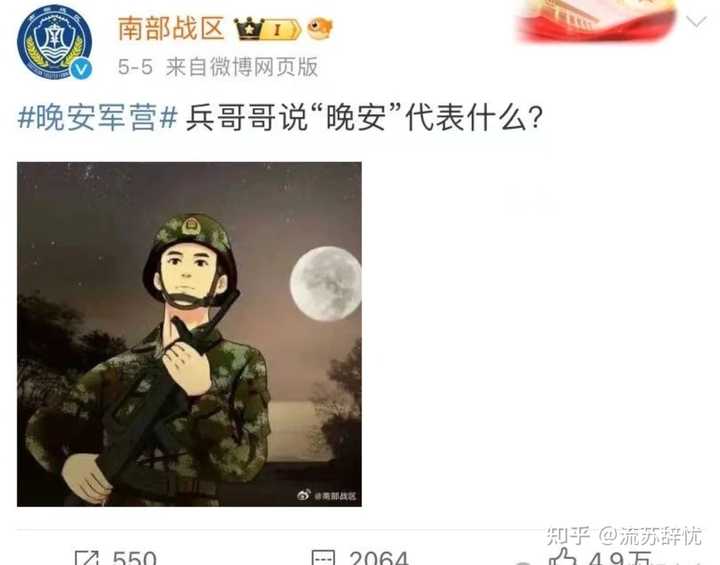Open the 南部战区 username link

[171, 28]
